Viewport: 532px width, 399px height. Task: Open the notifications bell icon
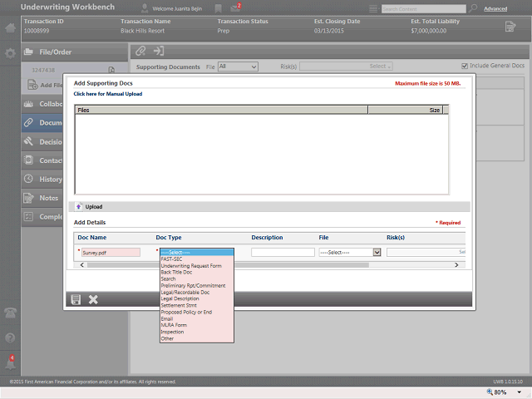point(10,363)
